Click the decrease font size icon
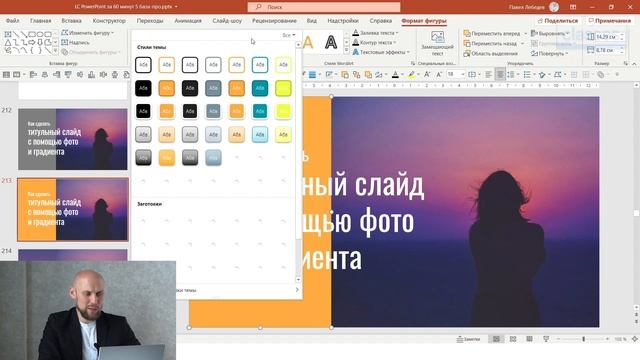 439,74
